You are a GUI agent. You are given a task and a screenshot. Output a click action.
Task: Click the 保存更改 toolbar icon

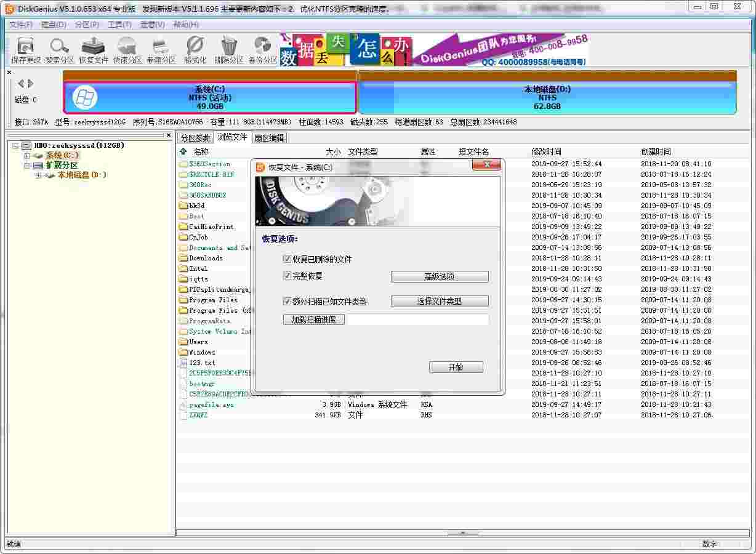(25, 49)
